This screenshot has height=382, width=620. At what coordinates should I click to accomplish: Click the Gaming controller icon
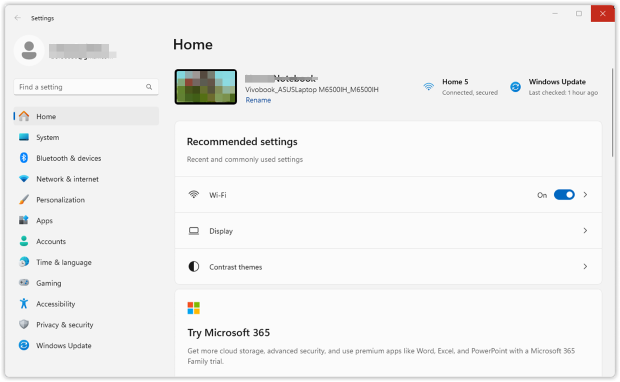(x=24, y=283)
